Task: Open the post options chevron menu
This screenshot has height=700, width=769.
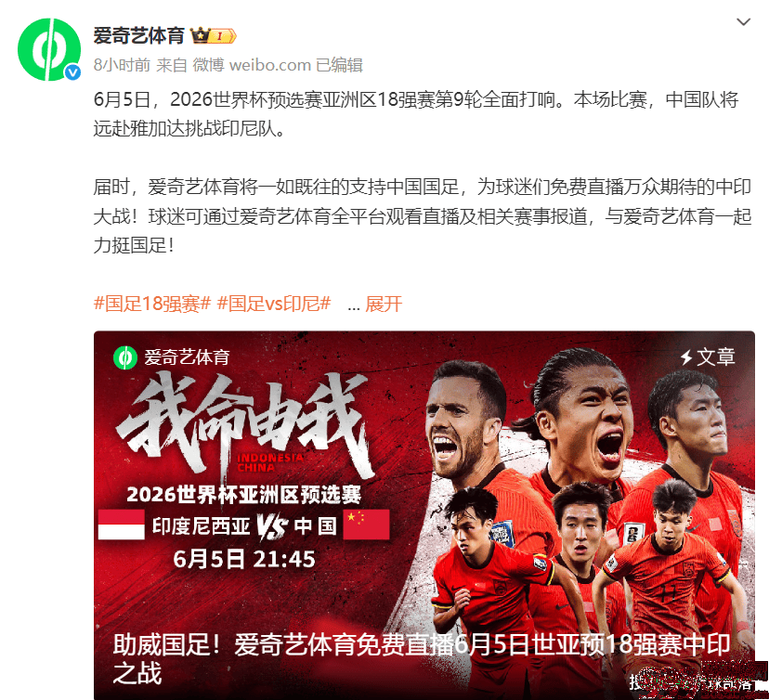Action: (x=744, y=22)
